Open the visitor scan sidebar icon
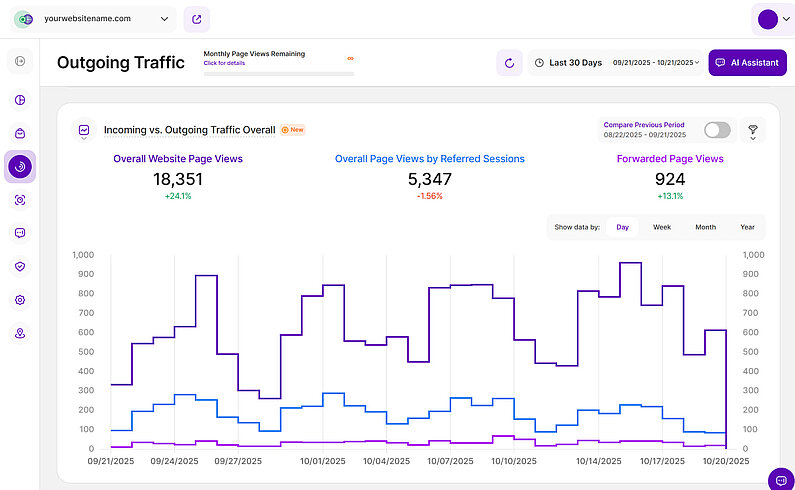Image resolution: width=795 pixels, height=490 pixels. pyautogui.click(x=20, y=200)
